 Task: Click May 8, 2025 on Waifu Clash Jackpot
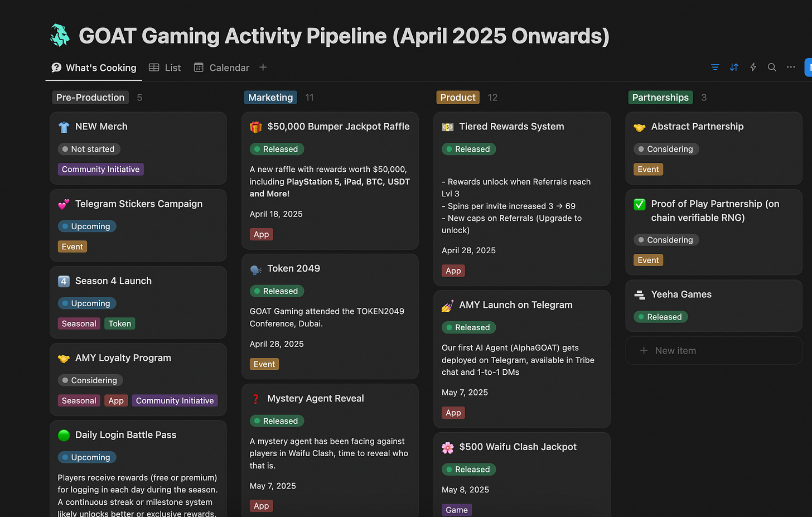(x=465, y=490)
